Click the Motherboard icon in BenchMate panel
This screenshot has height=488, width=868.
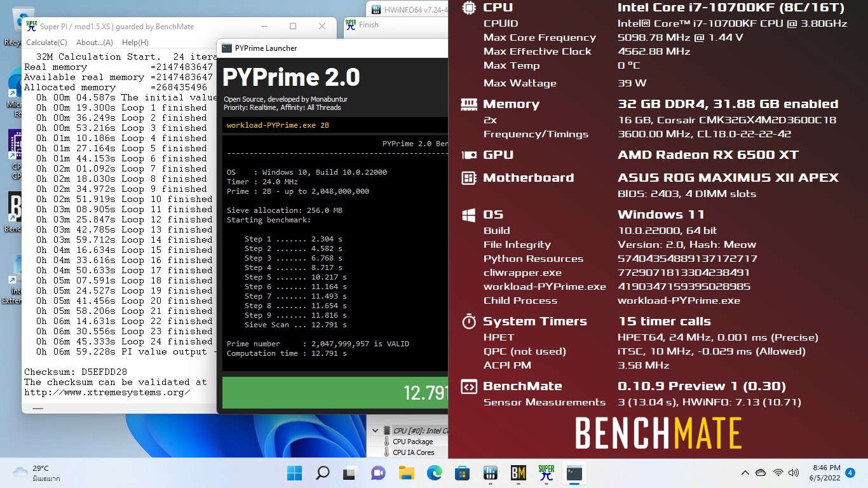pyautogui.click(x=469, y=178)
